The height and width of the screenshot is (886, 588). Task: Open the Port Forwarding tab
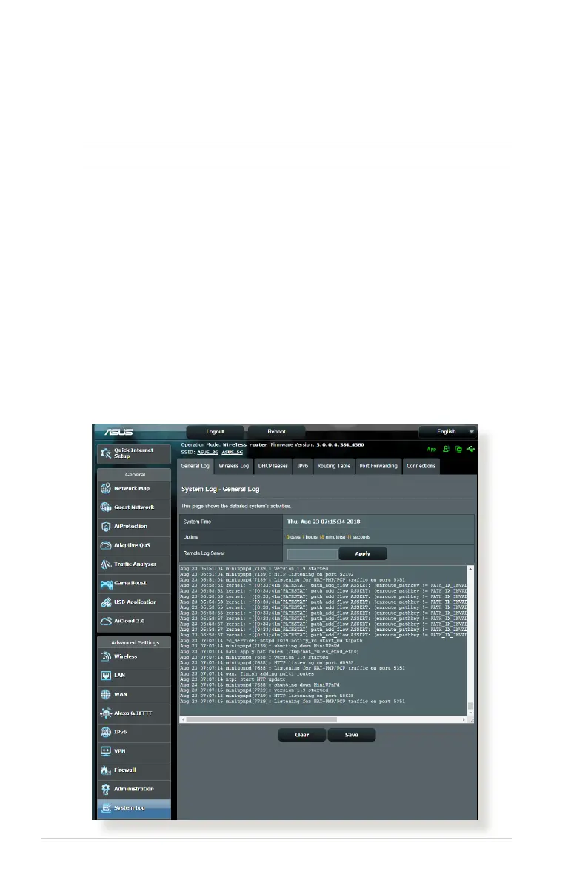tap(378, 467)
